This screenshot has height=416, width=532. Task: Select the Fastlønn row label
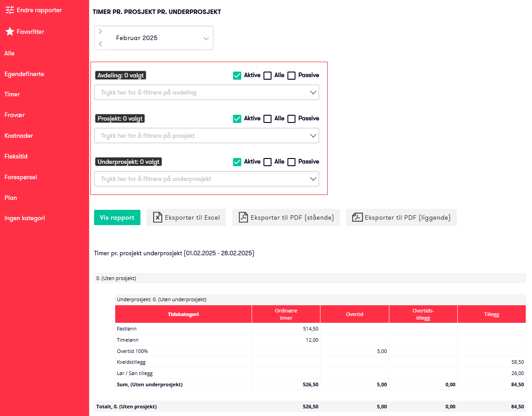coord(127,329)
